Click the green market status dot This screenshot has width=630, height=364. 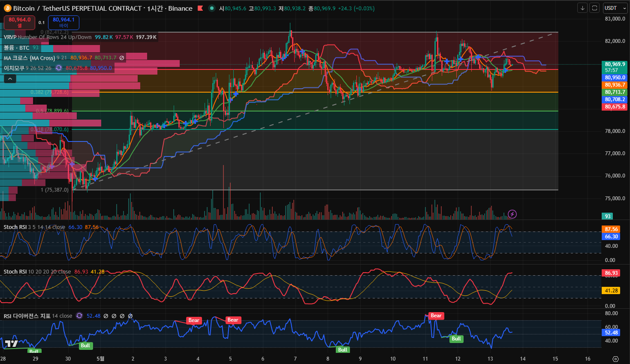[x=212, y=8]
